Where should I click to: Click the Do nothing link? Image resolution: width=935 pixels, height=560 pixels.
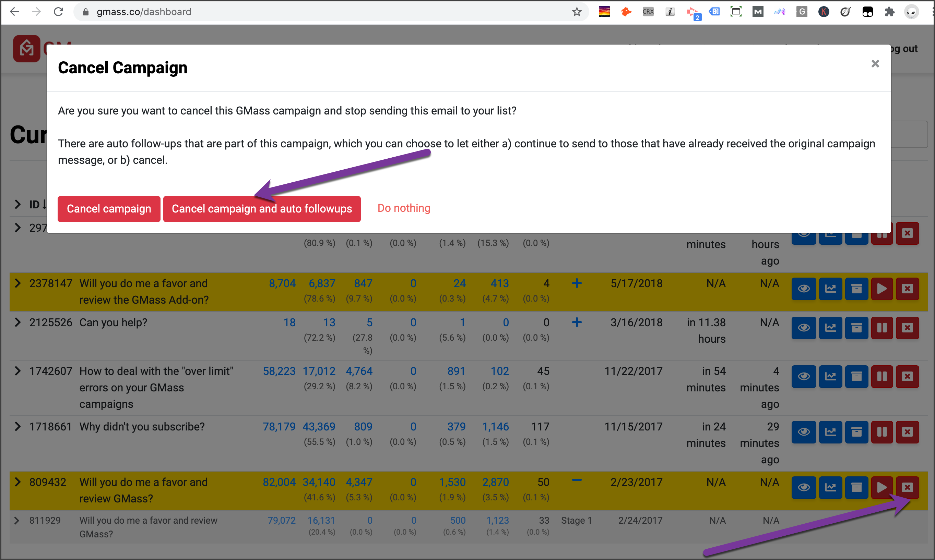(x=404, y=208)
